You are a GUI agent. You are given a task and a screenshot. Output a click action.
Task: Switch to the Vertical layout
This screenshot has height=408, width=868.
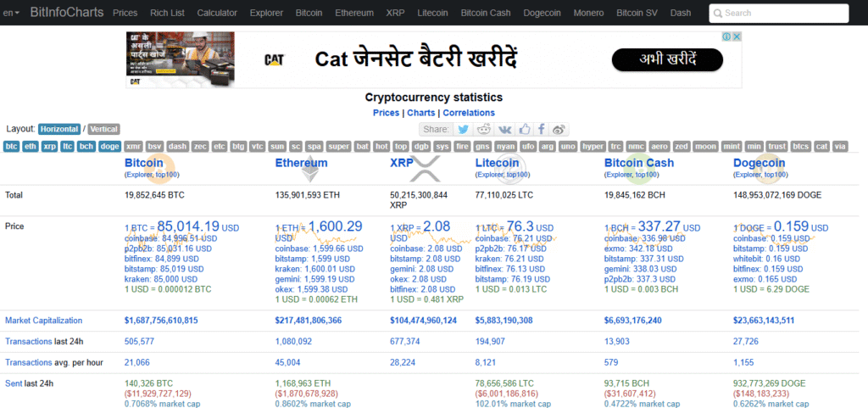104,129
